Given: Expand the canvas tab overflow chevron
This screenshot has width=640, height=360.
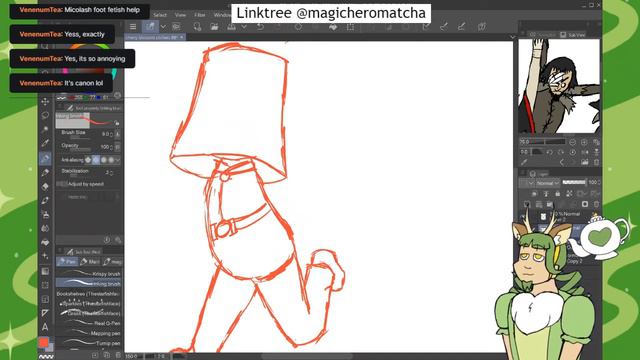Looking at the screenshot, I should click(512, 37).
